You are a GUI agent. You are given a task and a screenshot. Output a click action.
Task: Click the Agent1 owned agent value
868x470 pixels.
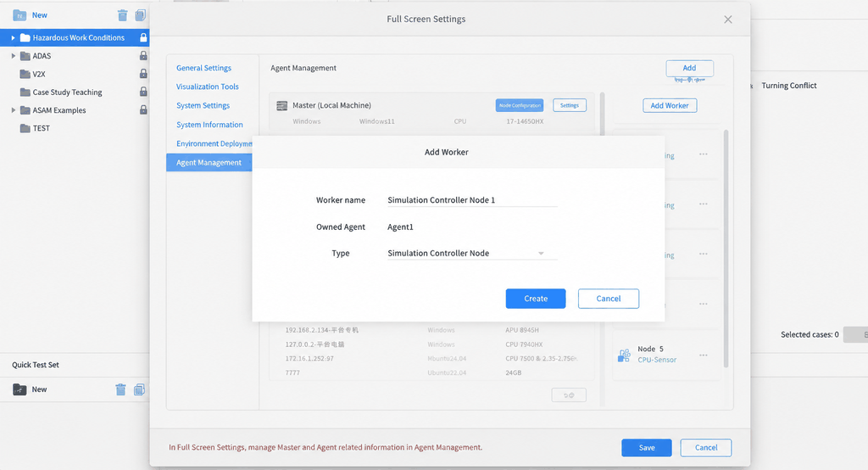tap(400, 227)
